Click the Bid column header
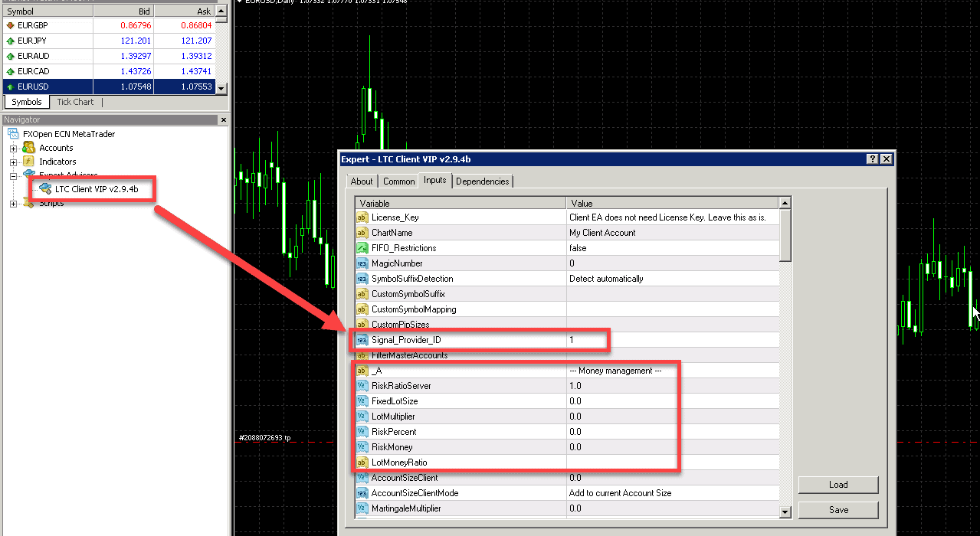This screenshot has height=536, width=980. pyautogui.click(x=123, y=11)
